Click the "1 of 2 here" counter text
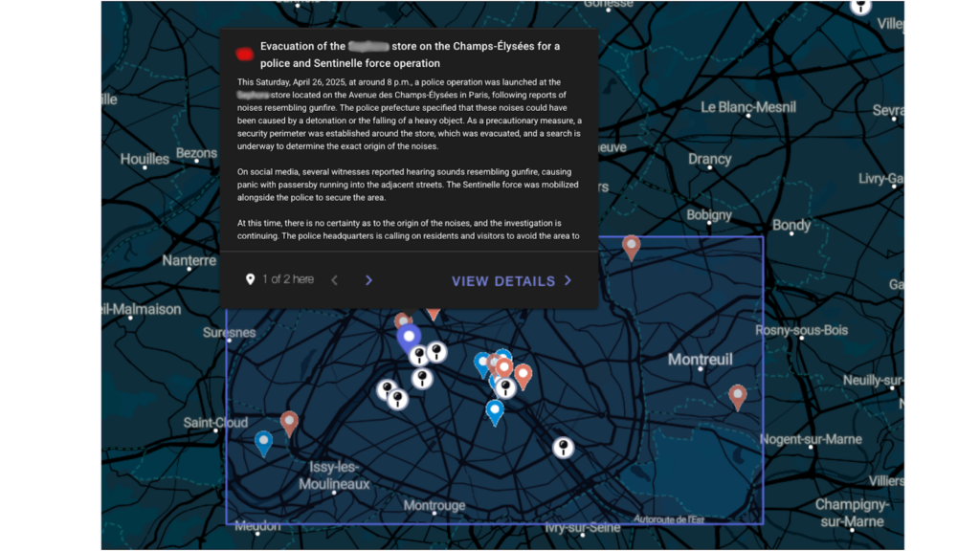 click(288, 279)
